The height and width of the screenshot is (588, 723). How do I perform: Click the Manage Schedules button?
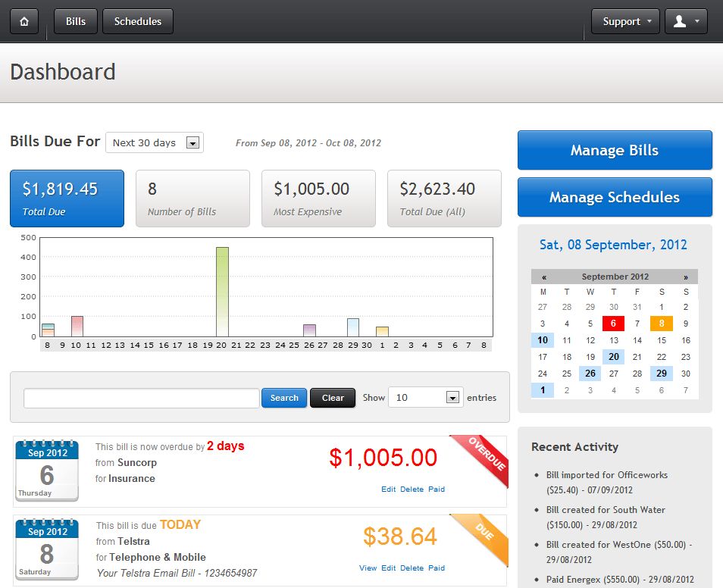(x=614, y=197)
